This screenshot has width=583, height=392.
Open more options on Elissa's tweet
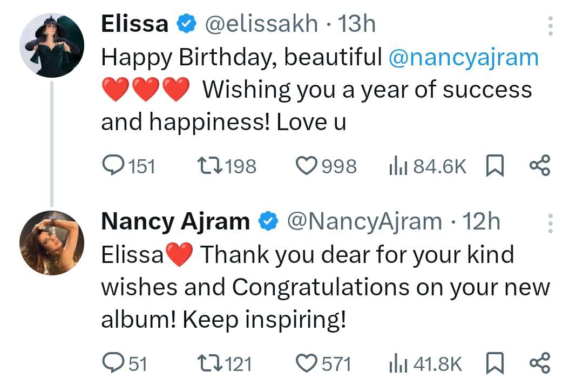551,25
